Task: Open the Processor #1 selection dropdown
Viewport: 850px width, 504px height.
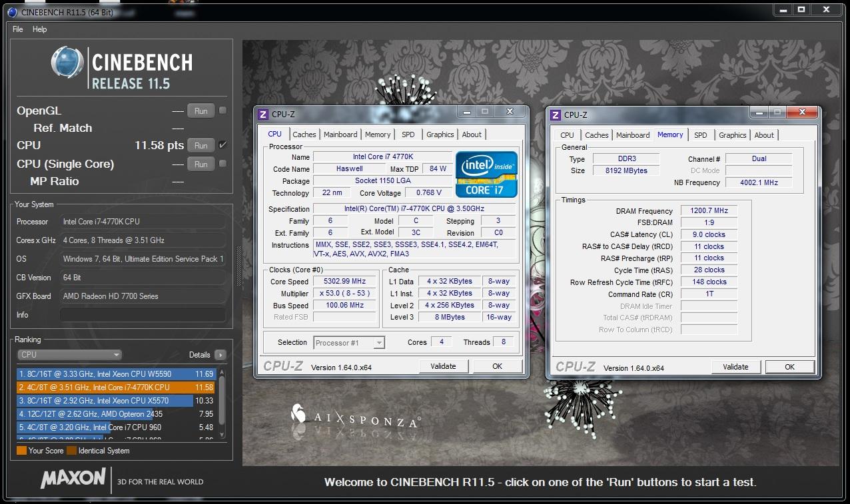Action: pyautogui.click(x=349, y=343)
